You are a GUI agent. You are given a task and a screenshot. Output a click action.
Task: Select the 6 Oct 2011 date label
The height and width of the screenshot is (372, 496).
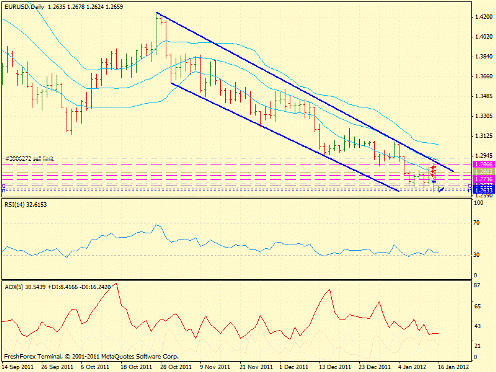point(96,367)
